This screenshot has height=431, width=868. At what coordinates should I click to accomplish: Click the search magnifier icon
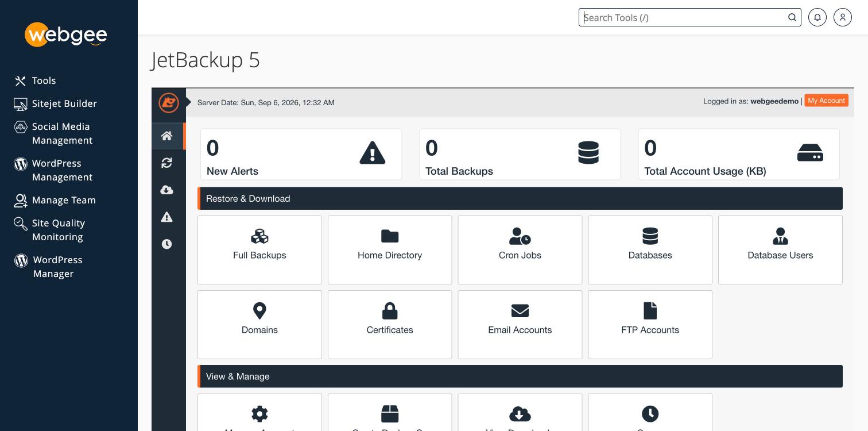[792, 17]
